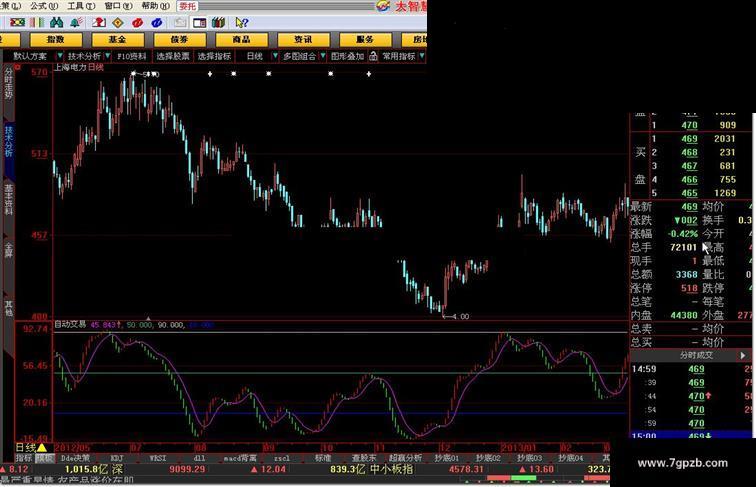
Task: Click the 总手 value 72101
Action: point(683,247)
